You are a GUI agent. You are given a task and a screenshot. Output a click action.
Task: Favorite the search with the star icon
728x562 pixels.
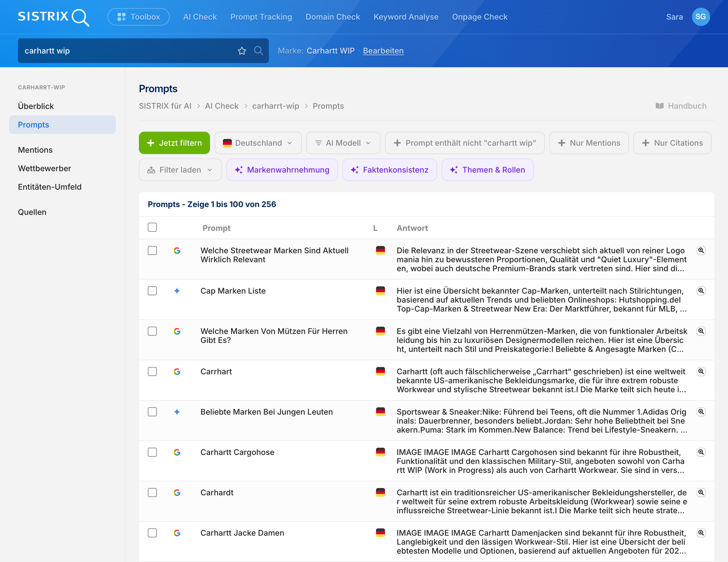[x=242, y=51]
